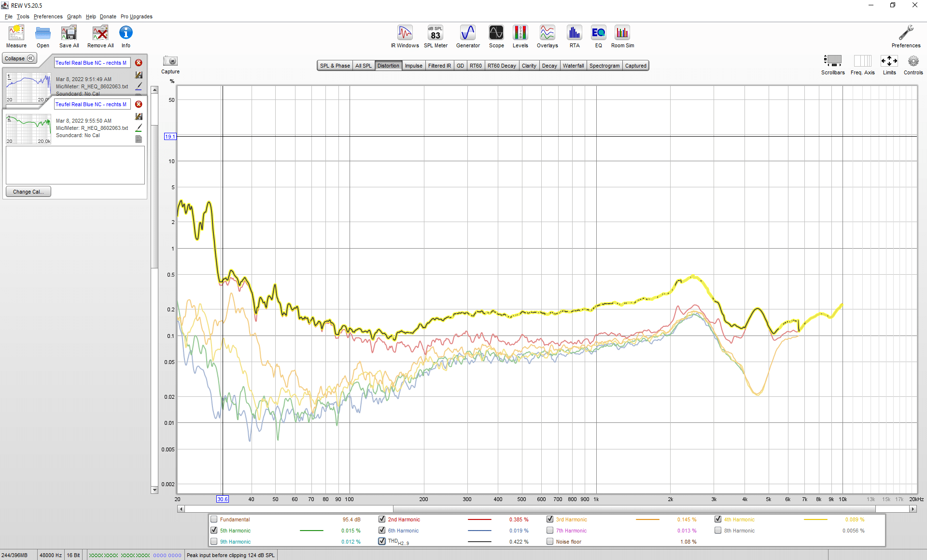Image resolution: width=927 pixels, height=560 pixels.
Task: Toggle the 9th Harmonic checkbox
Action: point(214,542)
